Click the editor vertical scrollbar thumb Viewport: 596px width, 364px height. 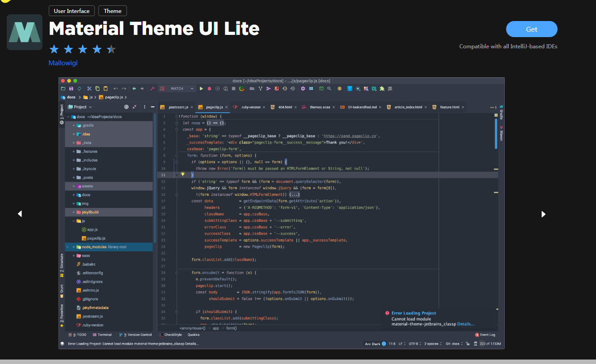click(496, 134)
